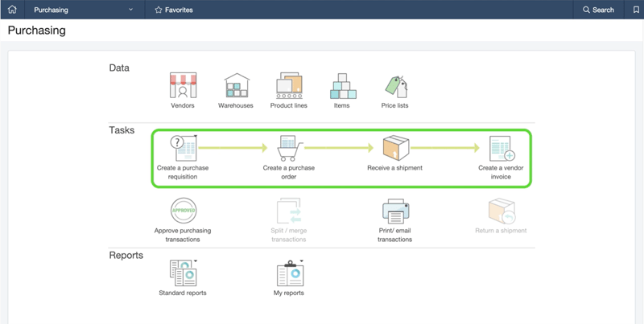Image resolution: width=644 pixels, height=324 pixels.
Task: Click the "Create a vendor invoice" text
Action: pos(501,172)
